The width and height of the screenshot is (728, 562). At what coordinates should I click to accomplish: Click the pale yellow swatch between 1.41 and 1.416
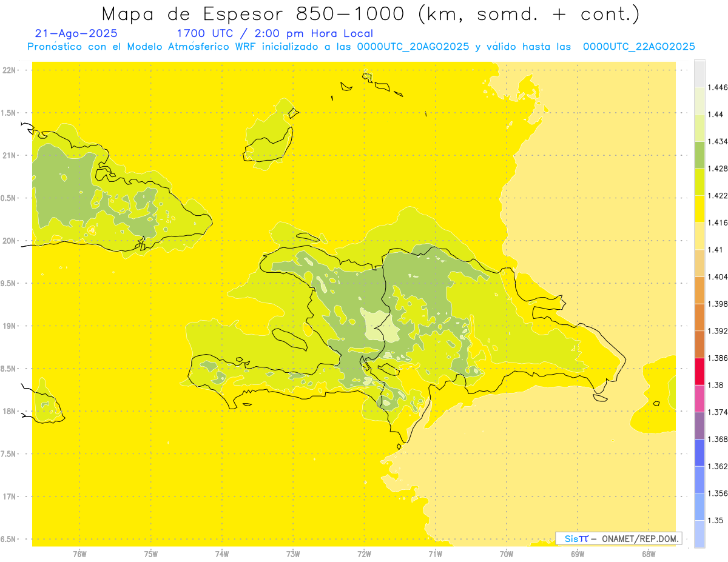point(699,236)
